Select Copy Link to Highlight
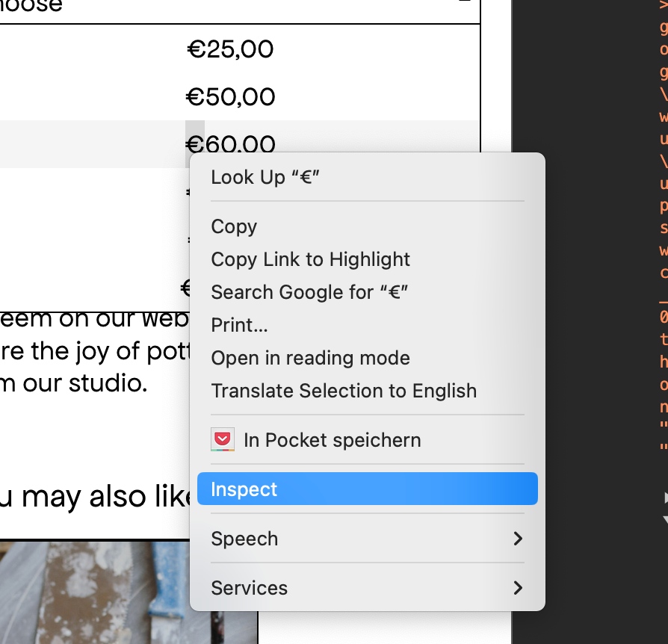This screenshot has height=644, width=668. (310, 259)
